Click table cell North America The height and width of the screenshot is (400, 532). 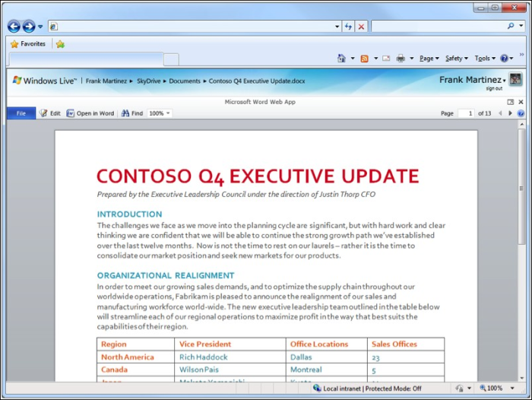(128, 357)
